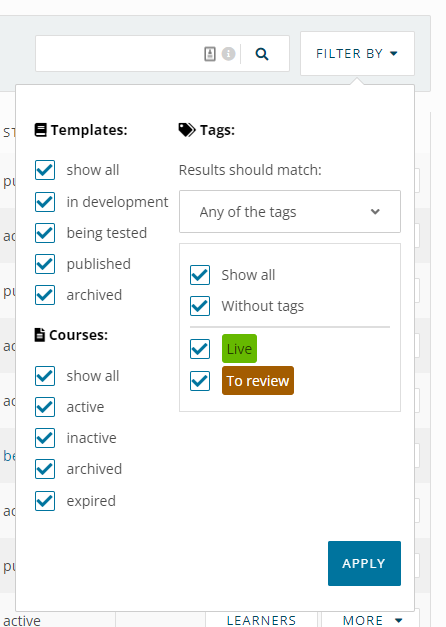The image size is (446, 627).
Task: Disable the 'expired' courses checkbox
Action: point(45,501)
